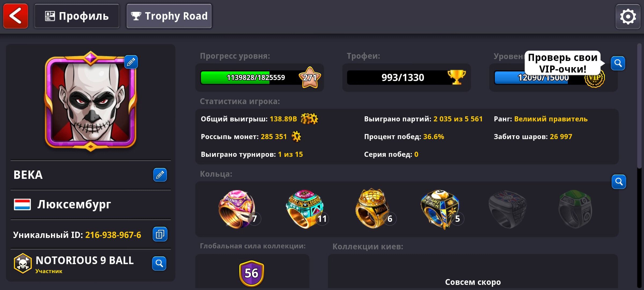Click the collection power 56 shield
Viewport: 644px width, 290px height.
252,273
